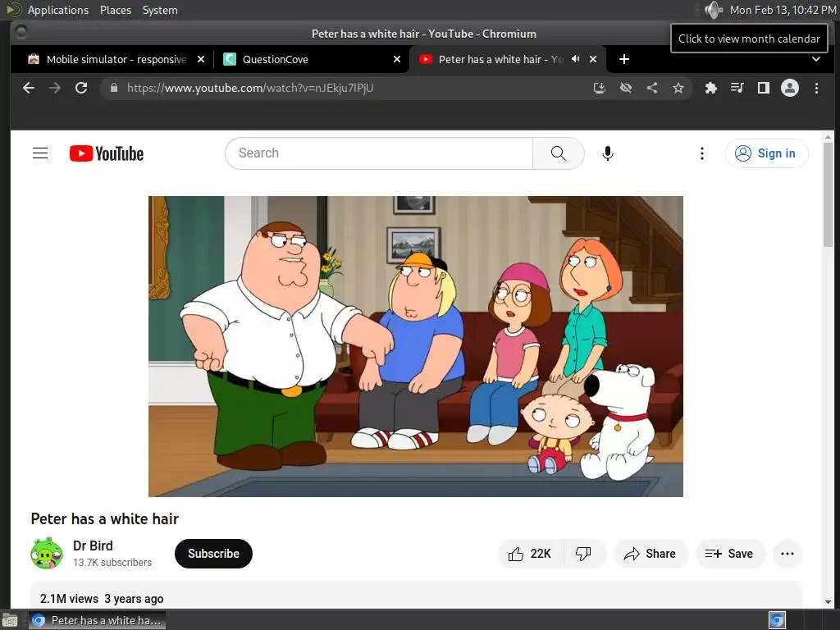Click the forward navigation arrow
The height and width of the screenshot is (630, 840).
coord(55,88)
